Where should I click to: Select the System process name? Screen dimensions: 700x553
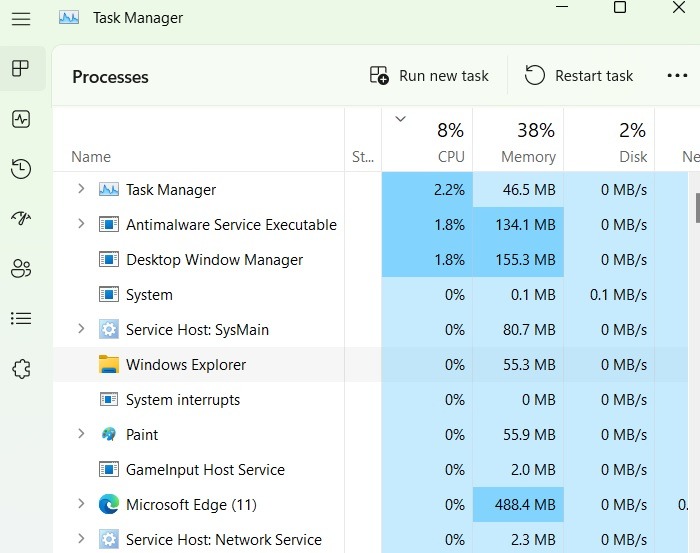point(149,295)
